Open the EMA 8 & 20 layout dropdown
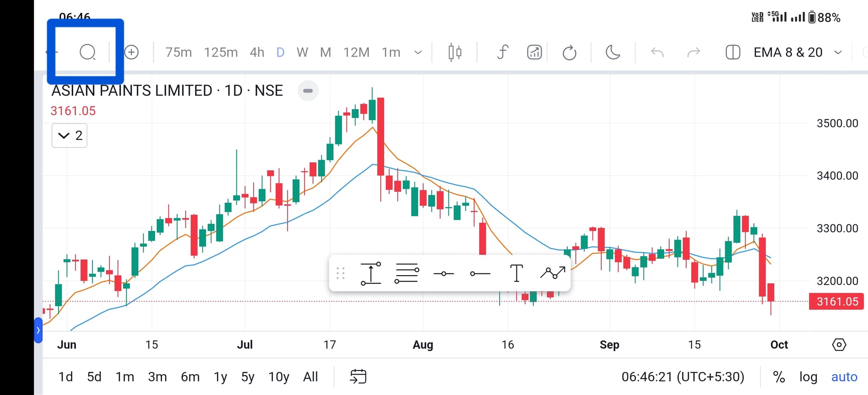This screenshot has height=395, width=868. pos(797,52)
